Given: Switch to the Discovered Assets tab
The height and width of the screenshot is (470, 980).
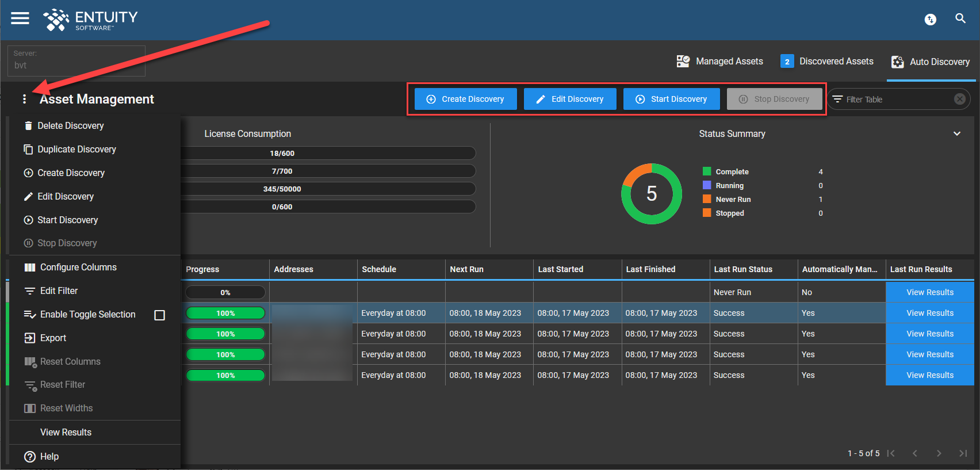Looking at the screenshot, I should [x=827, y=61].
